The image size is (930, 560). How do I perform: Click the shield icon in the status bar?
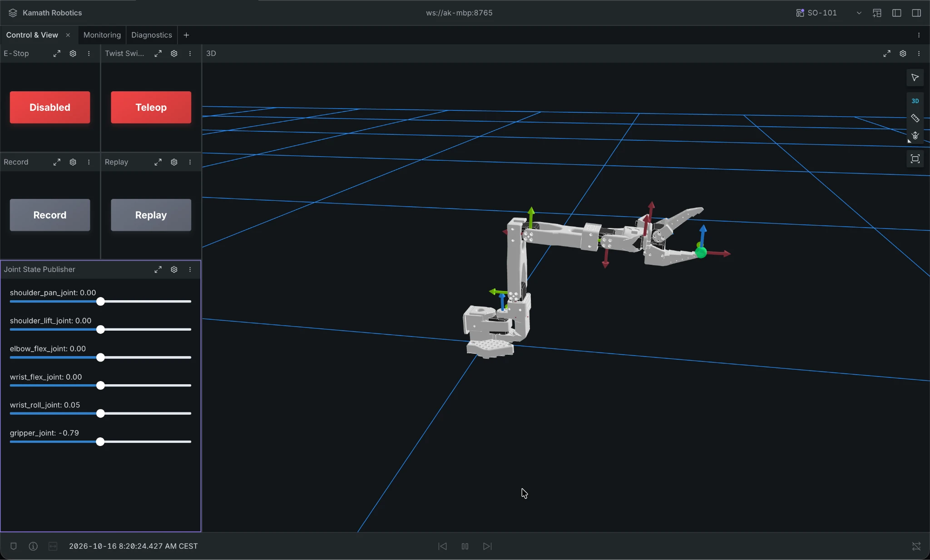pyautogui.click(x=14, y=546)
